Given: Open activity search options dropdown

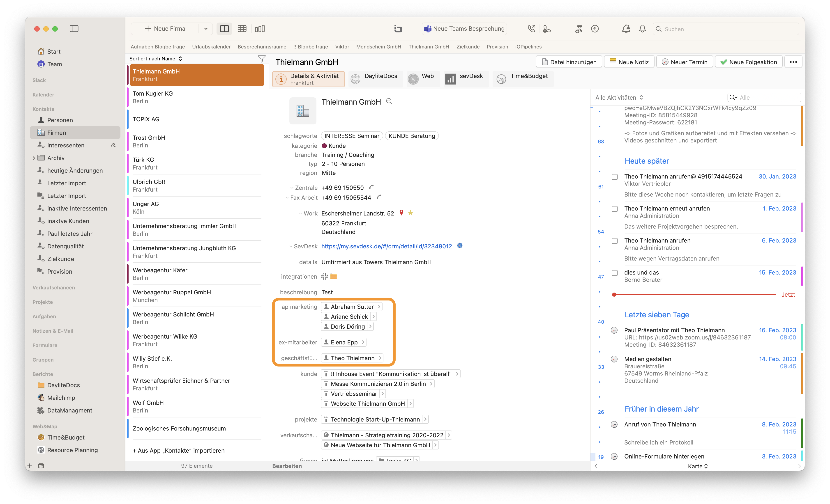Looking at the screenshot, I should coord(733,97).
